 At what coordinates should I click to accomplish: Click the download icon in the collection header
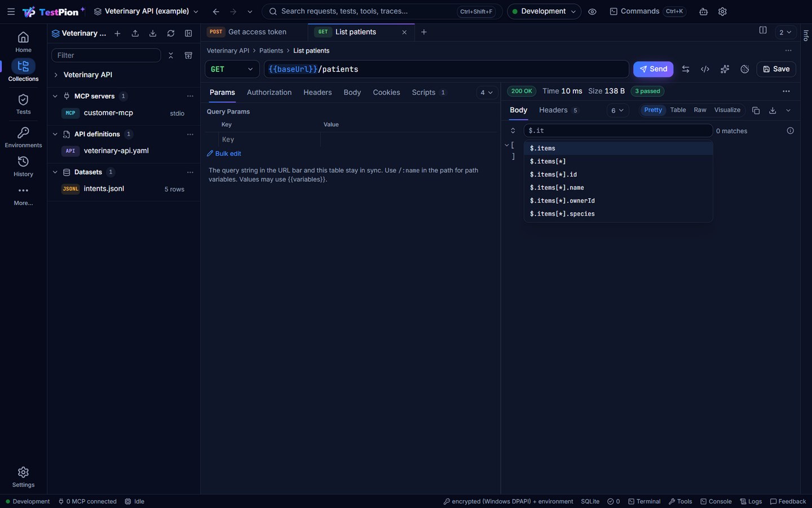(153, 33)
